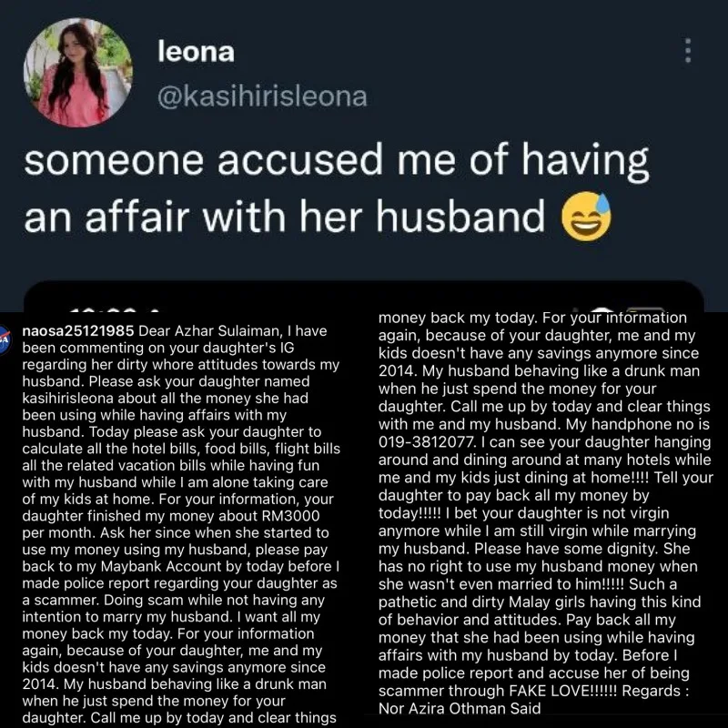The image size is (728, 728).
Task: Click the display name "leona"
Action: [197, 55]
